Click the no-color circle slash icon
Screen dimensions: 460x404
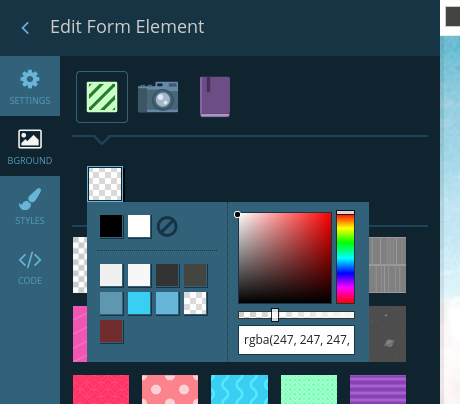(167, 226)
